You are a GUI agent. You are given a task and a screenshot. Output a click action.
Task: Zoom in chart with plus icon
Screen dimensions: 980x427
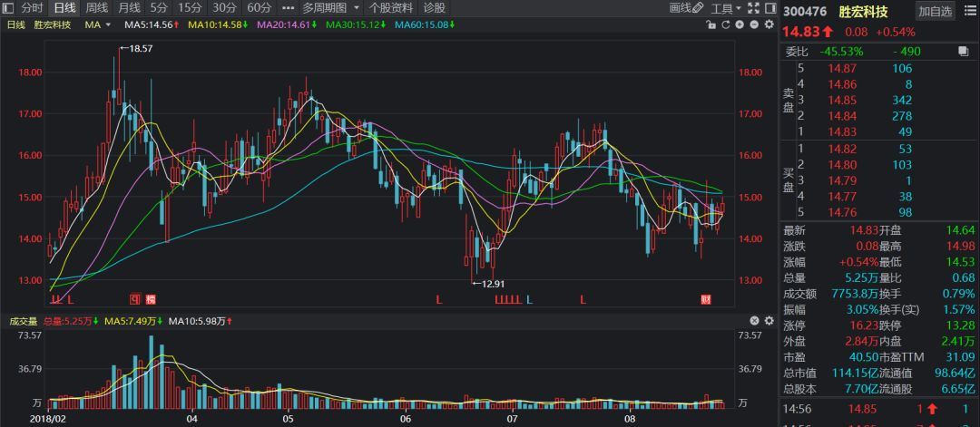click(740, 25)
